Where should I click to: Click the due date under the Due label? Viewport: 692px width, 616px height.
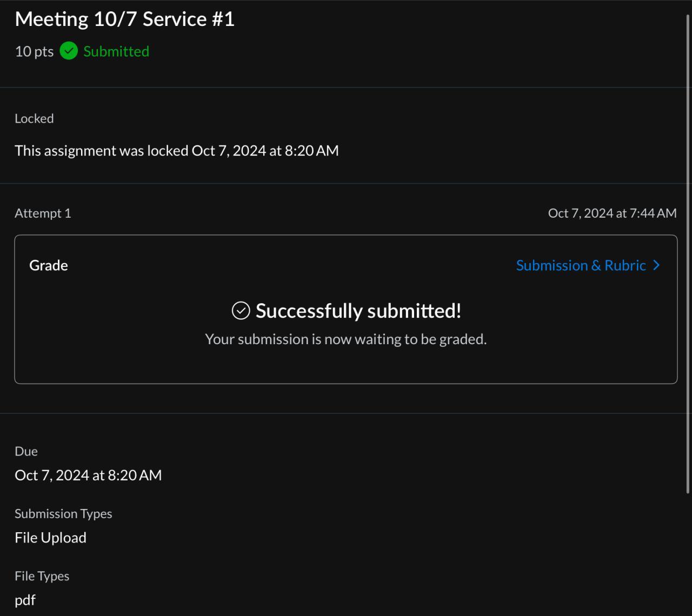pos(88,475)
